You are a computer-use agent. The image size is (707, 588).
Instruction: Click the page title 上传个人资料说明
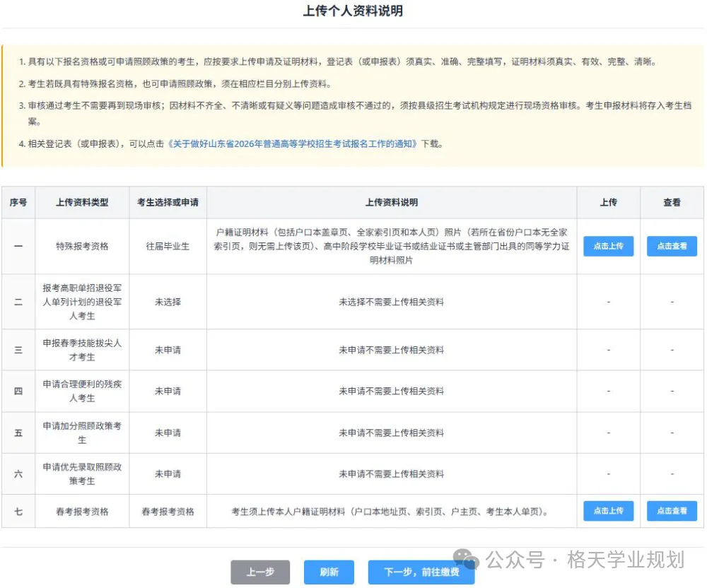[x=353, y=11]
